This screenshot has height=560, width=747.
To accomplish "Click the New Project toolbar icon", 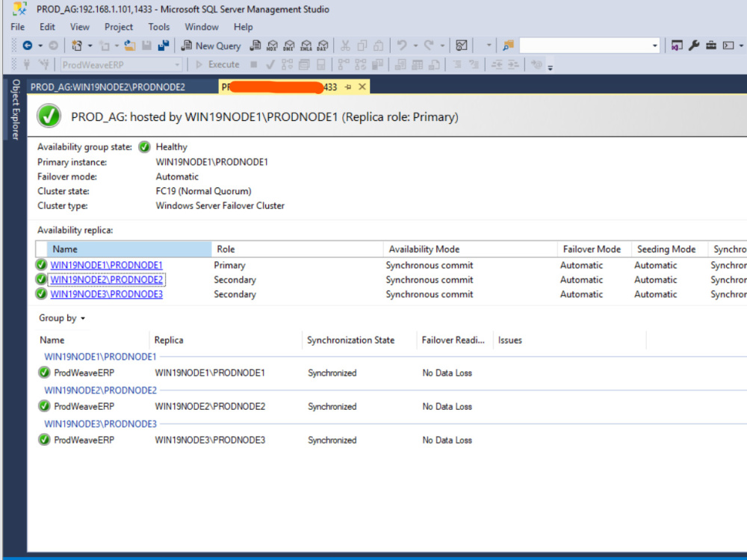I will pyautogui.click(x=77, y=46).
